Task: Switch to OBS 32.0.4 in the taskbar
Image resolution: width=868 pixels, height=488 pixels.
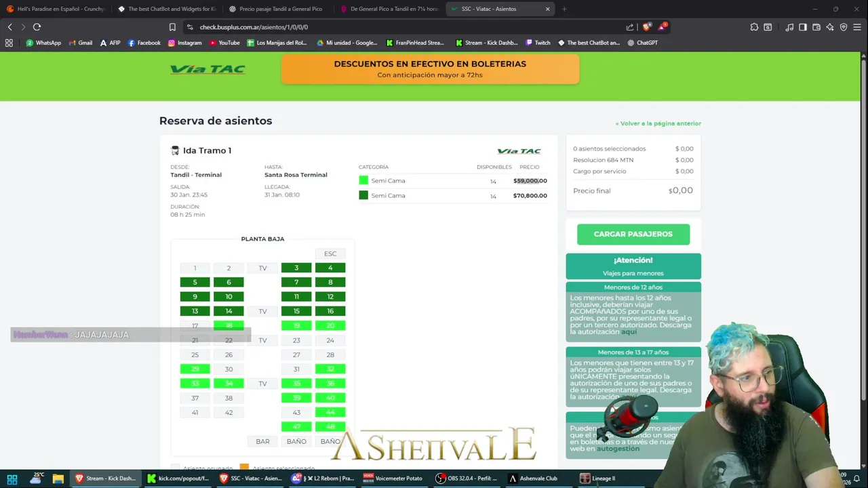Action: [x=467, y=479]
